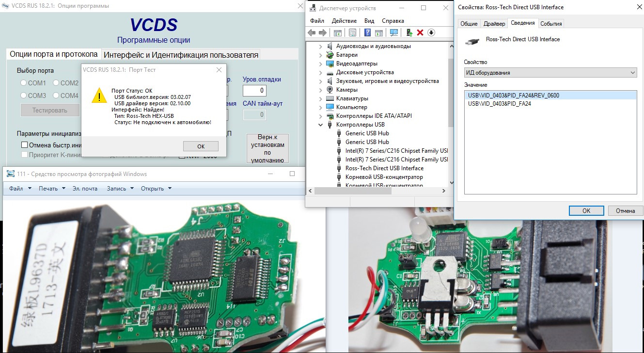Click the photo viewer title bar icon
The image size is (644, 353).
[x=11, y=174]
